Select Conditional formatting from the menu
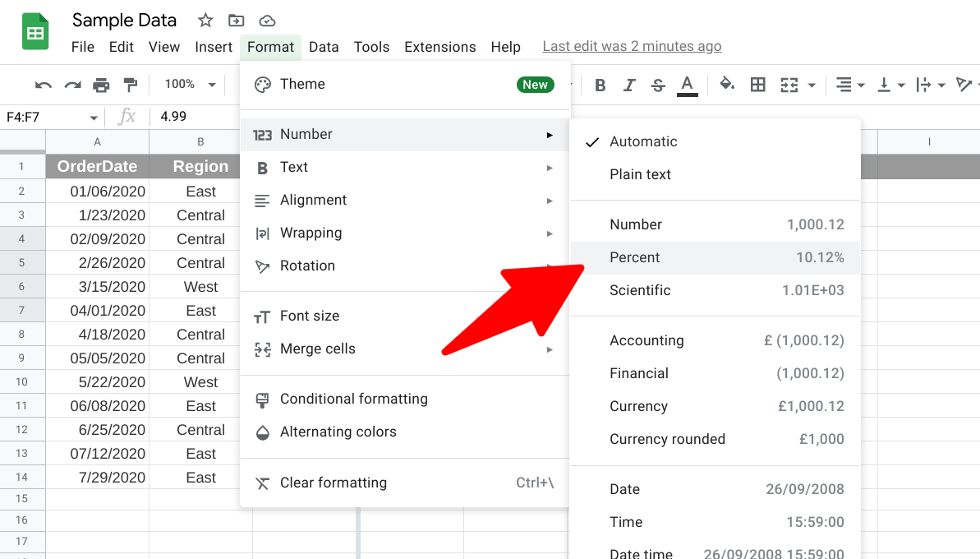 [x=353, y=399]
